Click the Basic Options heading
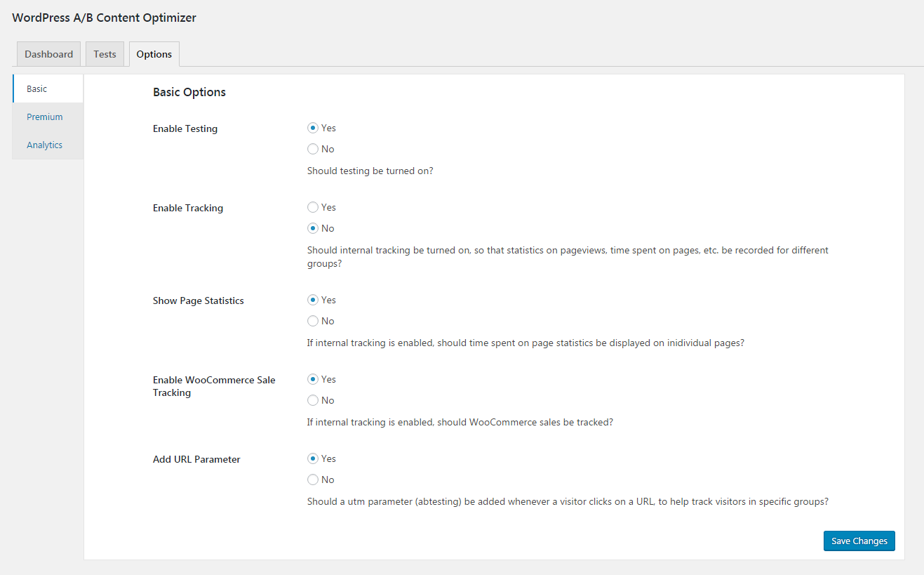Screen dimensions: 924x575 coord(189,92)
